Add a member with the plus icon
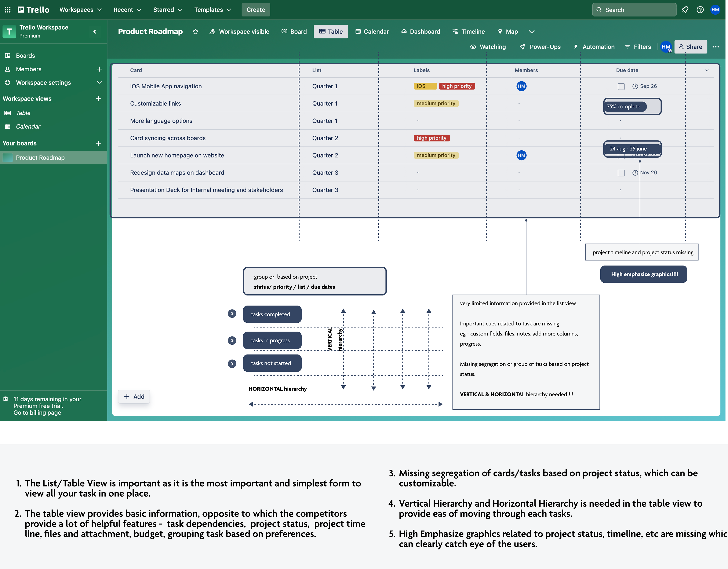Screen dimensions: 728x569 click(x=99, y=69)
